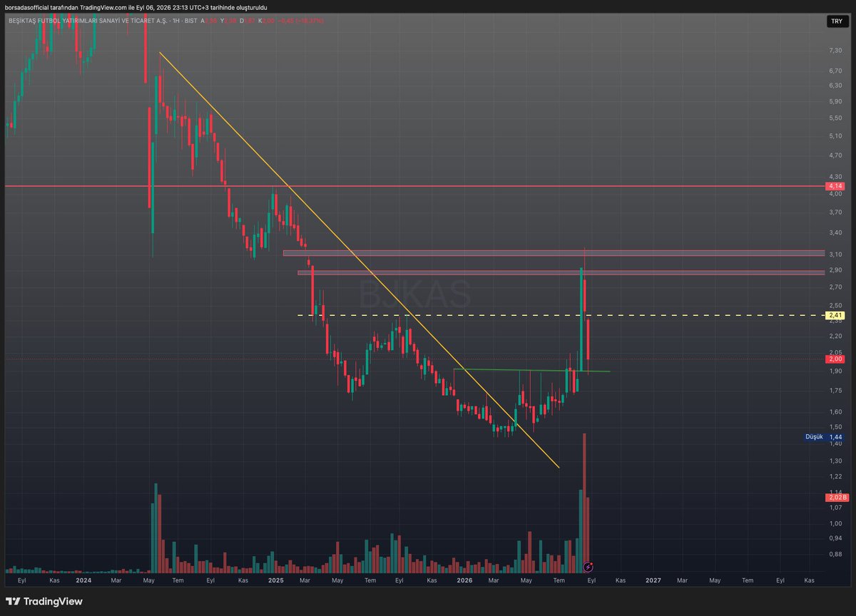856x616 pixels.
Task: Click the 2027 year label on time axis
Action: [653, 580]
